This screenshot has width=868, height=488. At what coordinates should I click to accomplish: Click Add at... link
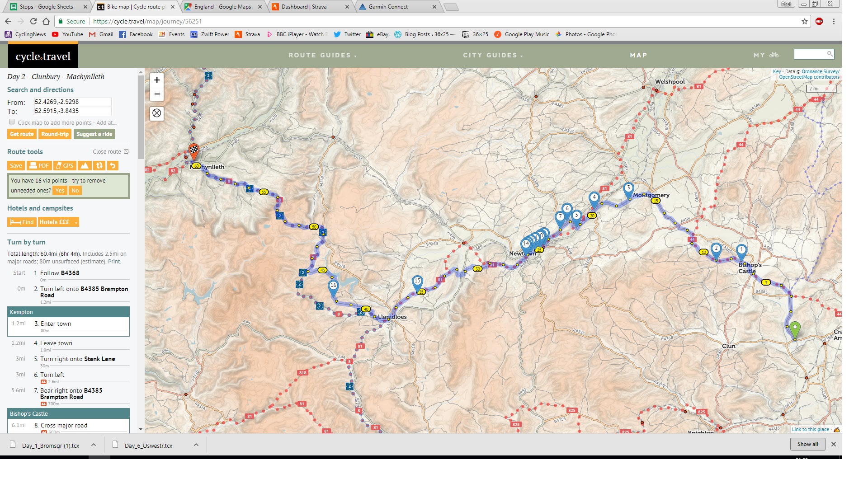pos(106,122)
